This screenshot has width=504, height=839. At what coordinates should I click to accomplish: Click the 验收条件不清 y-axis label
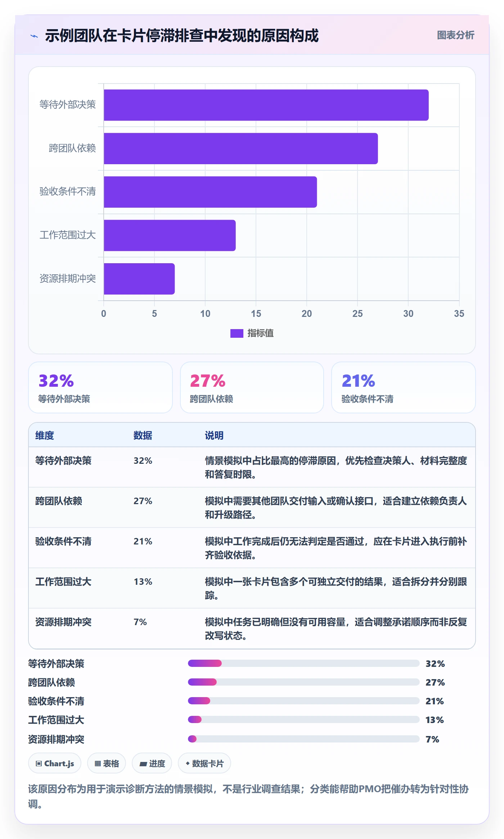(67, 192)
